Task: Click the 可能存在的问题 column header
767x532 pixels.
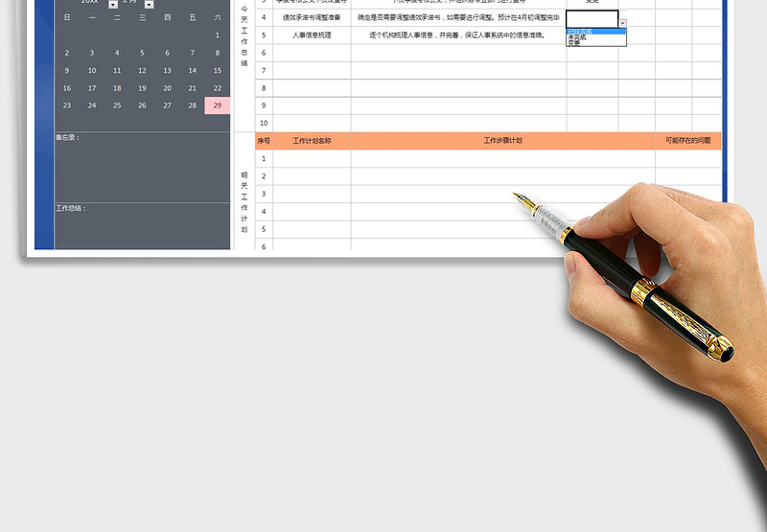Action: [687, 141]
